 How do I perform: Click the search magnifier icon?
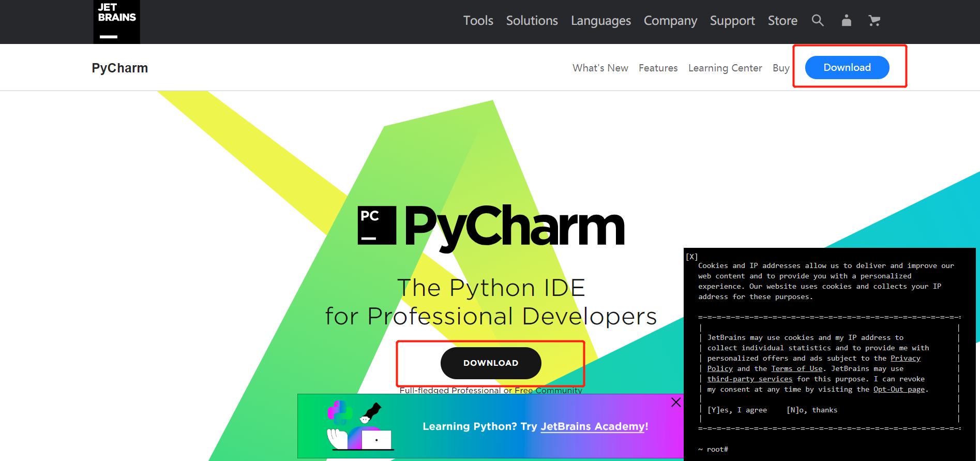[818, 20]
